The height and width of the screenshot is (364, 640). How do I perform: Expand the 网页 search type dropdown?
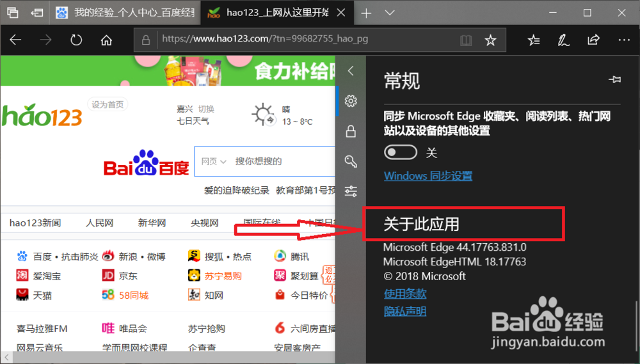[x=214, y=161]
